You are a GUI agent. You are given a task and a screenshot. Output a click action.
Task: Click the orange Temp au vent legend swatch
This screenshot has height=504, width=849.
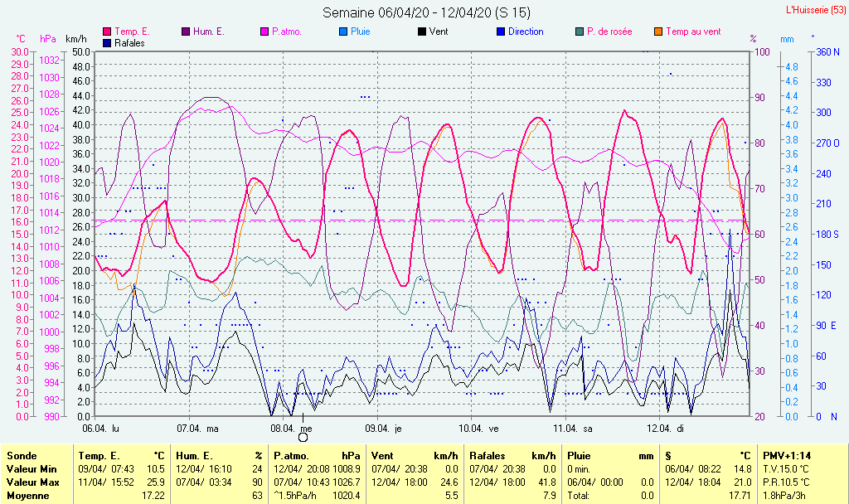click(x=658, y=32)
